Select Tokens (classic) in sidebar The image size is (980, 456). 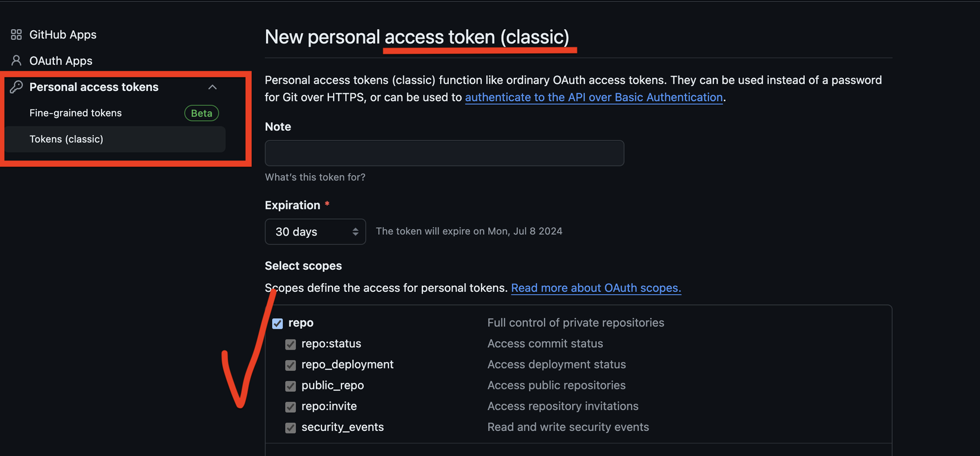pyautogui.click(x=67, y=139)
